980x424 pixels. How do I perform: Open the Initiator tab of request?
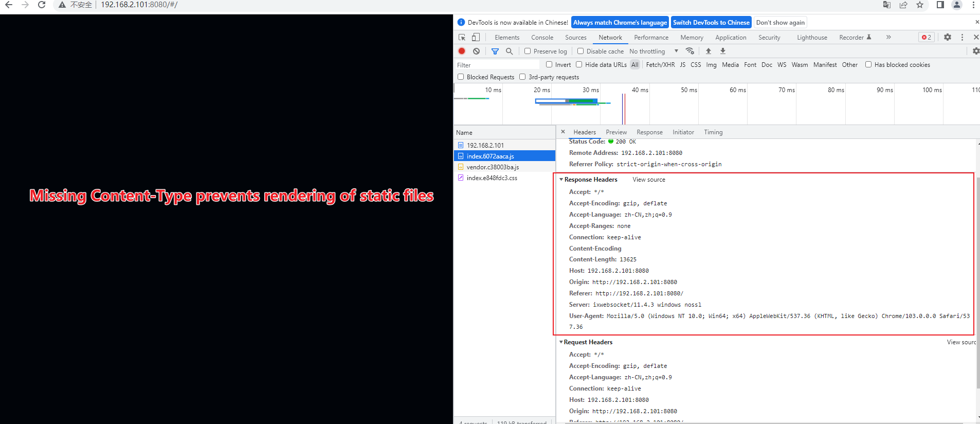click(x=683, y=132)
